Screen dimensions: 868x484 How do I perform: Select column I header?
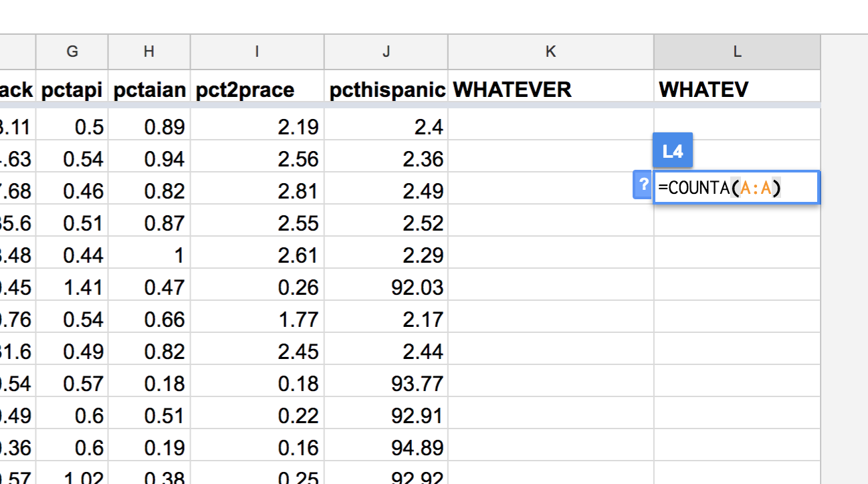pos(257,51)
